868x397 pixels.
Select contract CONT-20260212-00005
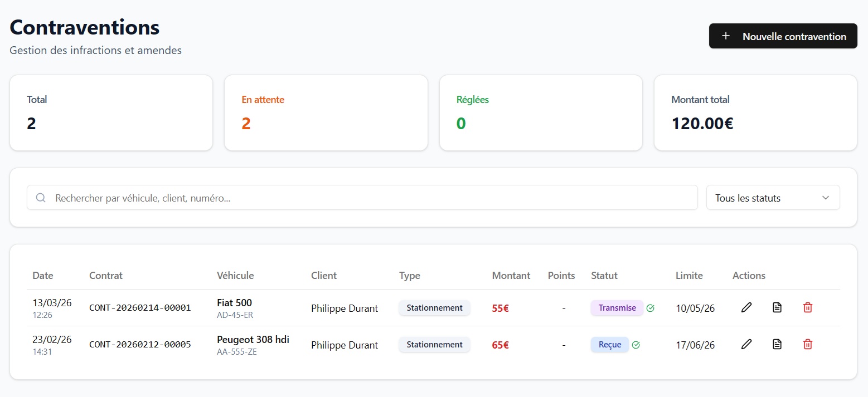140,345
